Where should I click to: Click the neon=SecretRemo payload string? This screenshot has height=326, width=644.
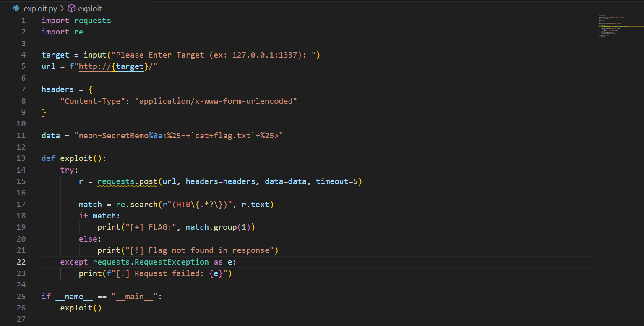click(x=179, y=135)
